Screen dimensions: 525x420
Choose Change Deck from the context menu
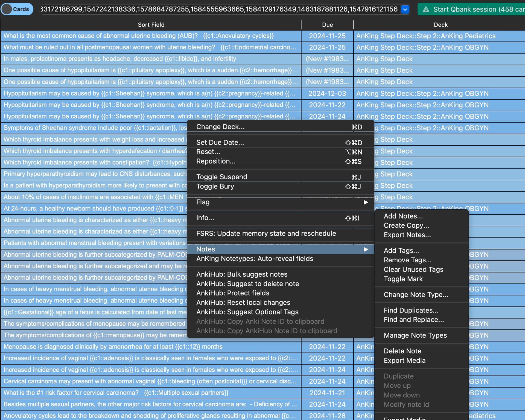pyautogui.click(x=220, y=127)
